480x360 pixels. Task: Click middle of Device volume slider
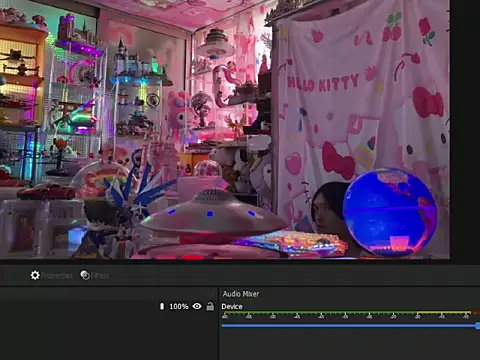(349, 326)
